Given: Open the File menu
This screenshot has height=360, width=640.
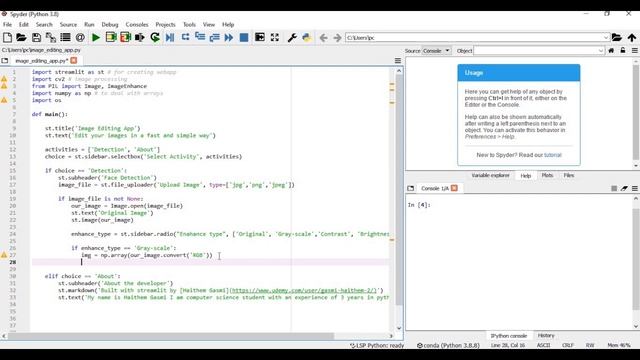Looking at the screenshot, I should (7, 24).
